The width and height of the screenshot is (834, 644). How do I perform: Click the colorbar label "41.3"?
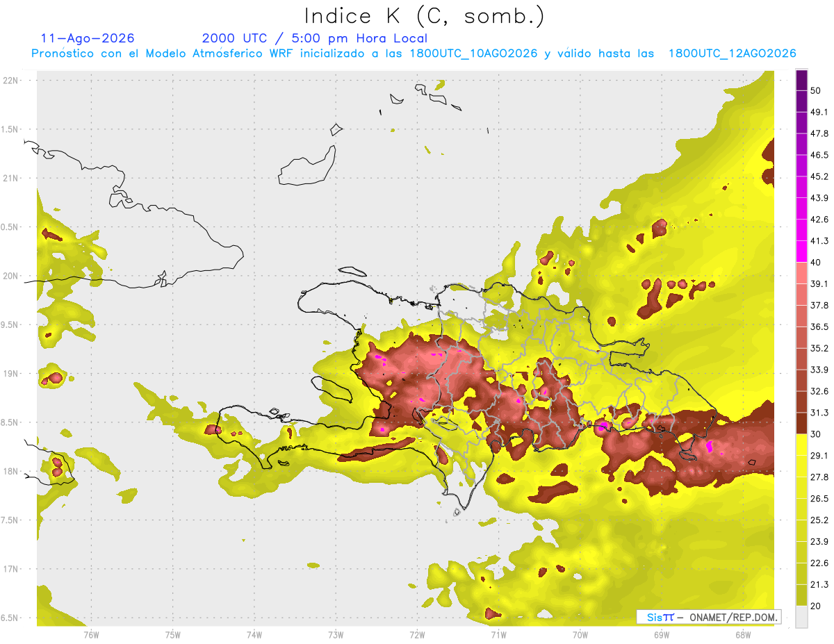(819, 241)
